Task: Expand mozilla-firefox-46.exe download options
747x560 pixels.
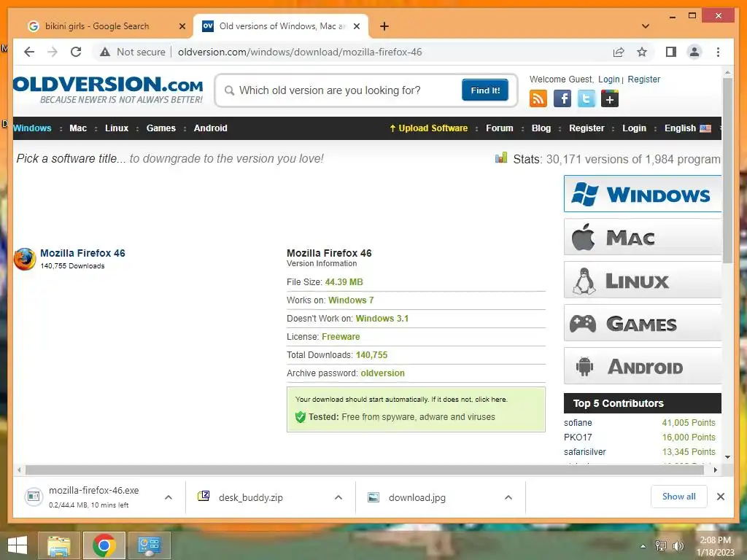Action: click(x=169, y=497)
